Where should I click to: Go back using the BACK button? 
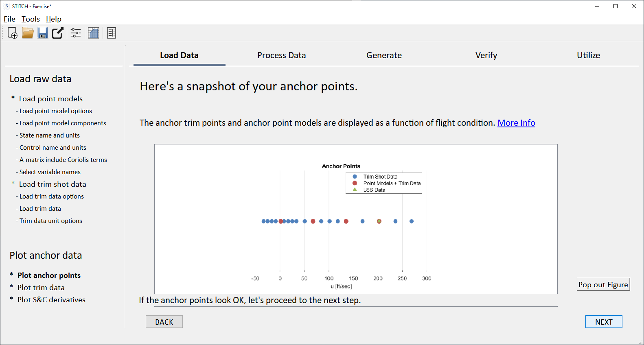164,322
